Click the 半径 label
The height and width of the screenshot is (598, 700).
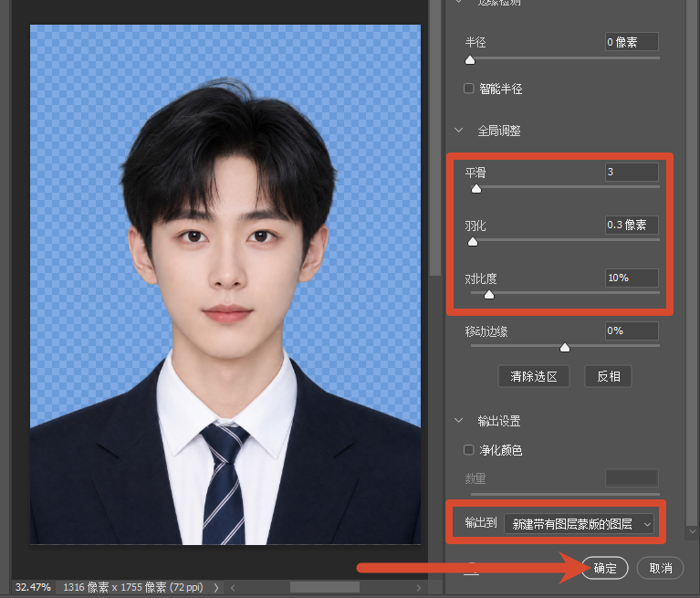point(475,42)
